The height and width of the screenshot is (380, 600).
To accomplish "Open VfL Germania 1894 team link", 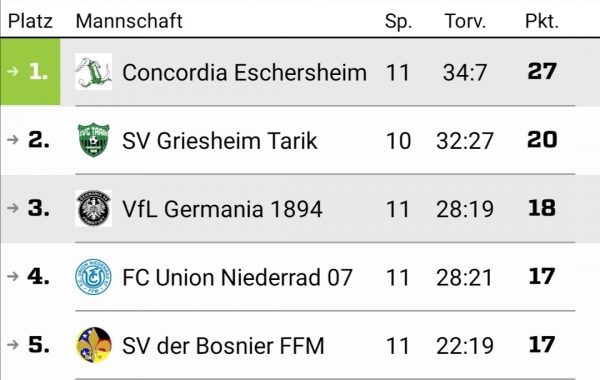I will click(222, 209).
